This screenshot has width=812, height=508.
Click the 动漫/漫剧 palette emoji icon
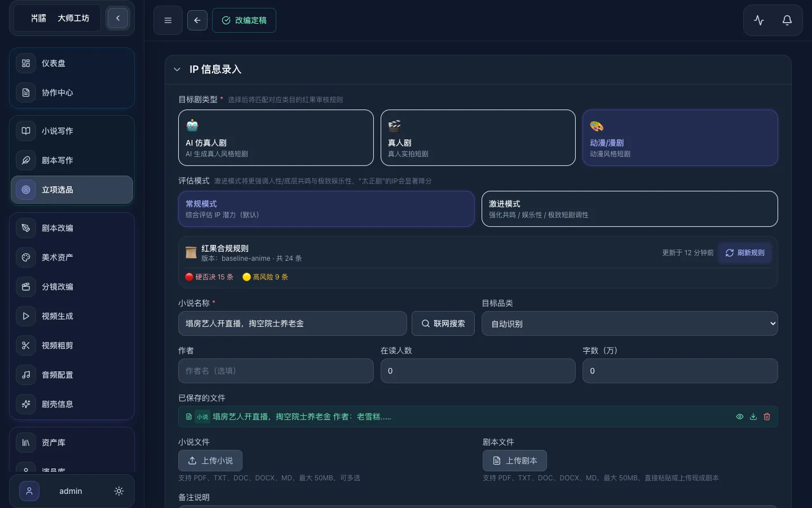597,125
